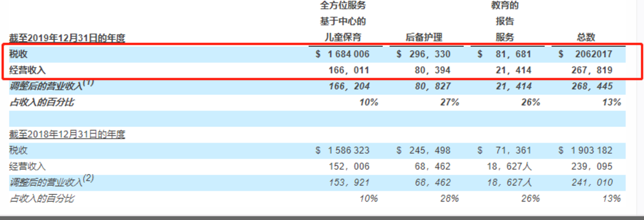644x220 pixels.
Task: Click the 2019 经营收入 total 267, 819
Action: pos(592,70)
